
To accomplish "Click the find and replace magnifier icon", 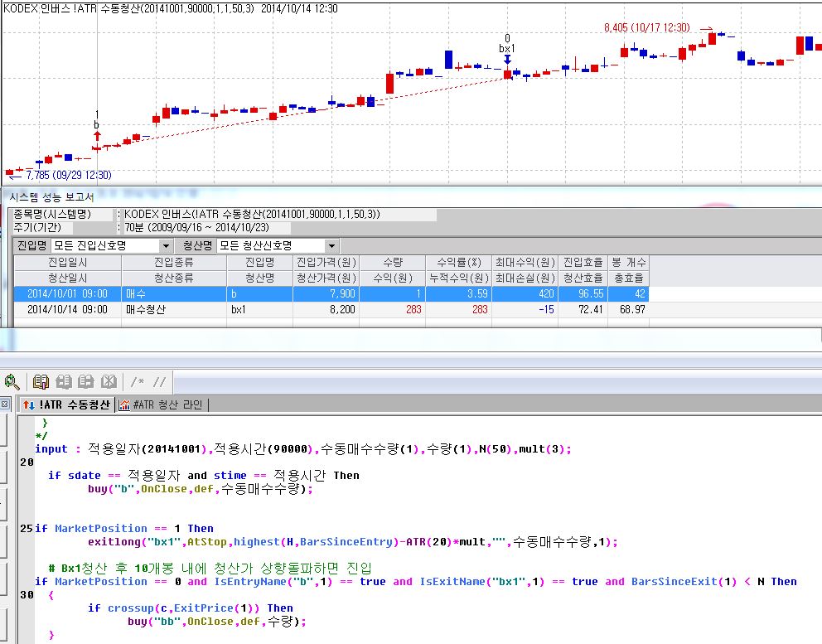I will pos(12,382).
